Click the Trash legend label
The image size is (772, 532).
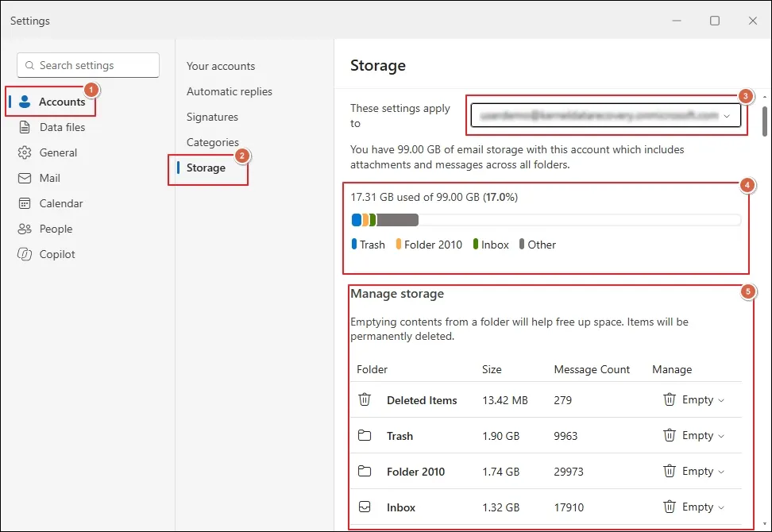point(369,245)
